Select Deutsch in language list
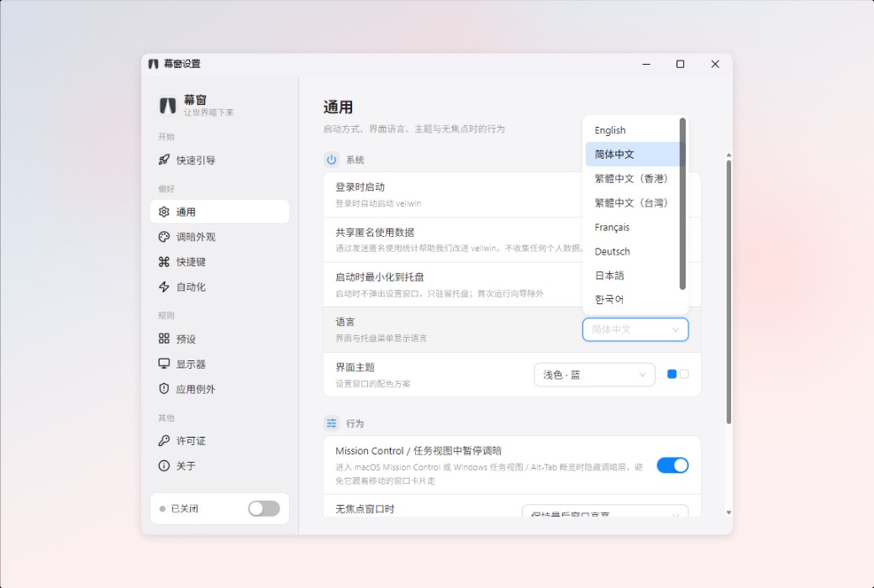 633,251
